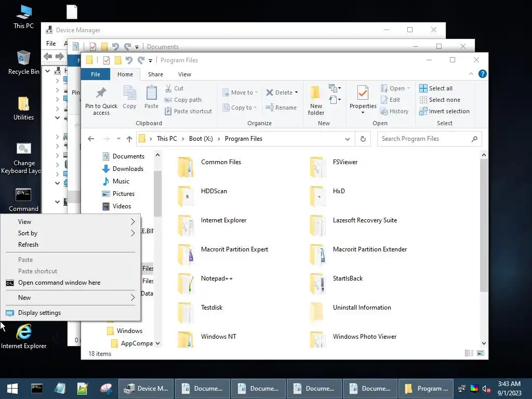Click the Rename ribbon button
532x399 pixels.
click(281, 108)
